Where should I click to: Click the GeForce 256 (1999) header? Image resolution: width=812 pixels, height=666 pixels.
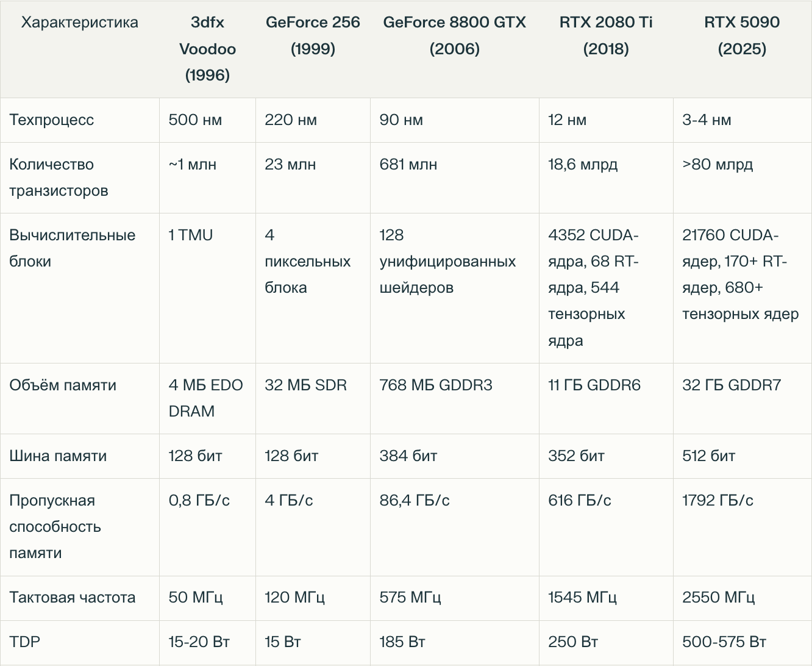313,35
